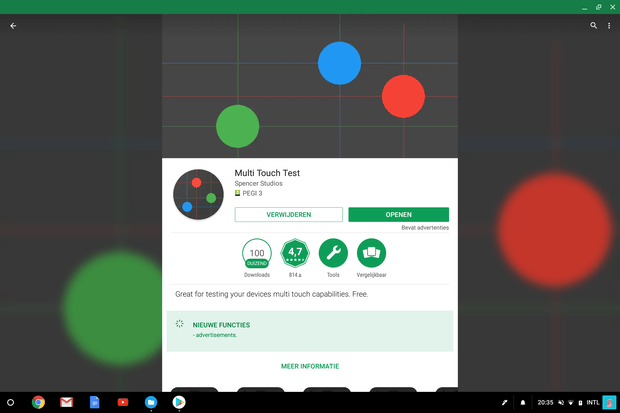Click the PEGI 3 rating badge
The height and width of the screenshot is (413, 620).
[x=248, y=193]
